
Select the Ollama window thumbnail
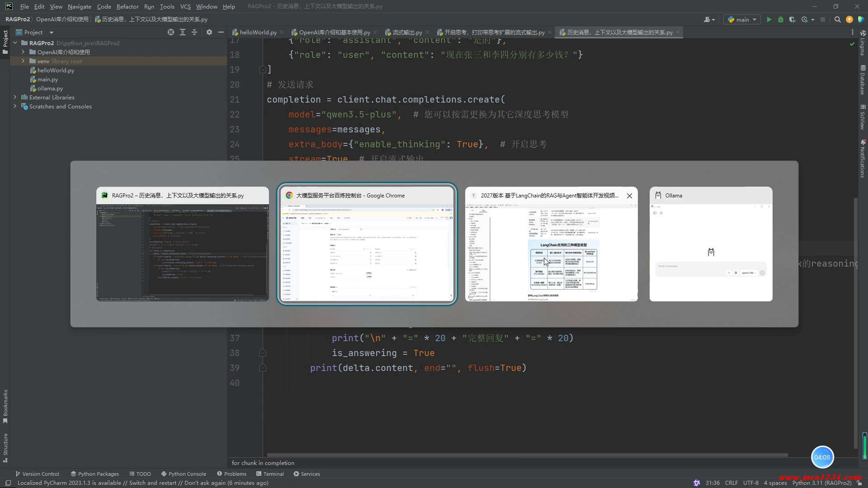(711, 253)
